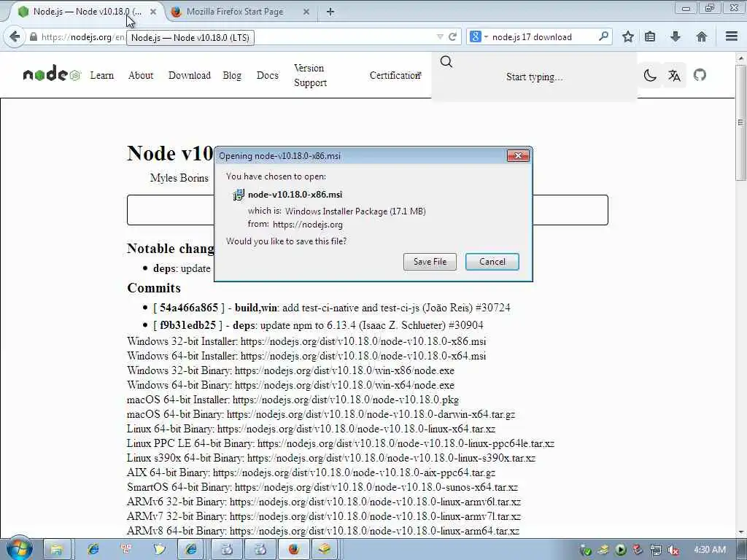Show bookmarks list icon
The height and width of the screenshot is (560, 747).
pyautogui.click(x=650, y=36)
